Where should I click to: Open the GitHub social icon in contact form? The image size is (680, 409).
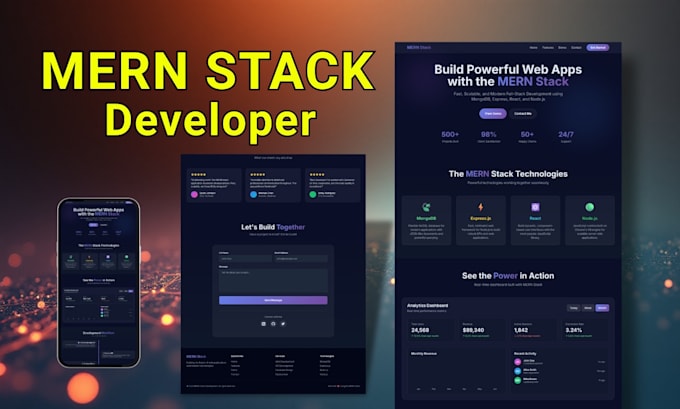(x=273, y=324)
